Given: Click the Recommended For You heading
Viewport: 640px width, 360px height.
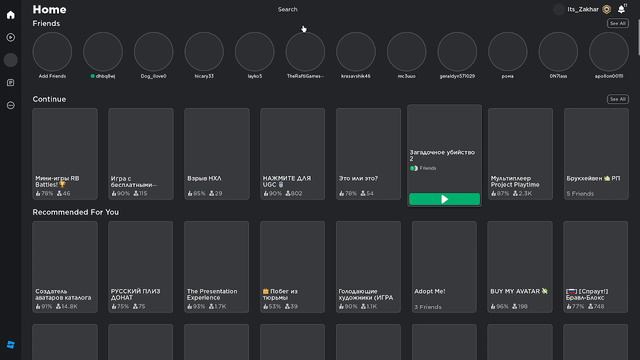Looking at the screenshot, I should [76, 212].
